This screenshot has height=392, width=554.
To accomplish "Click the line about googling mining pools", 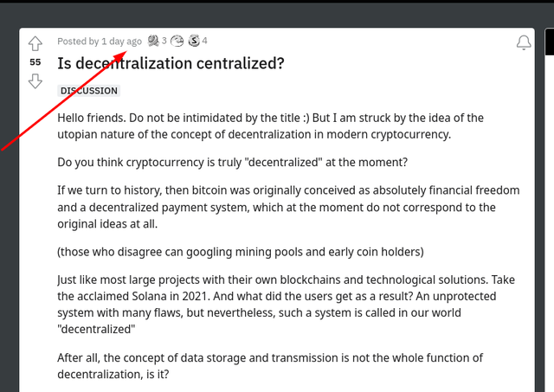I will tap(241, 252).
